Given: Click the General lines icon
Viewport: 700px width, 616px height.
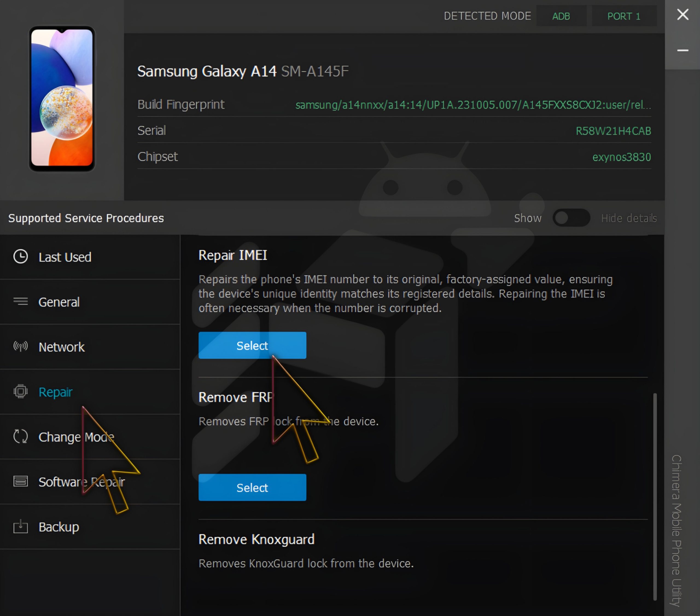Looking at the screenshot, I should click(21, 301).
